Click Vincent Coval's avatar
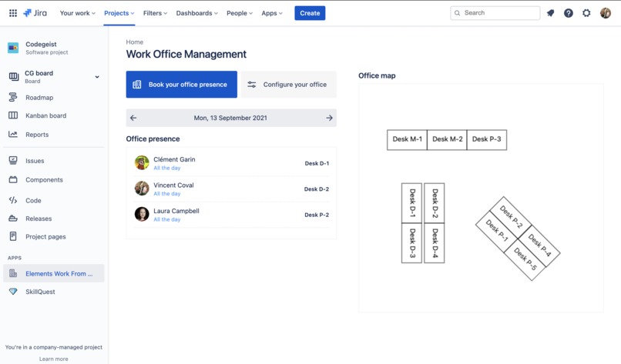The width and height of the screenshot is (621, 364). tap(142, 189)
